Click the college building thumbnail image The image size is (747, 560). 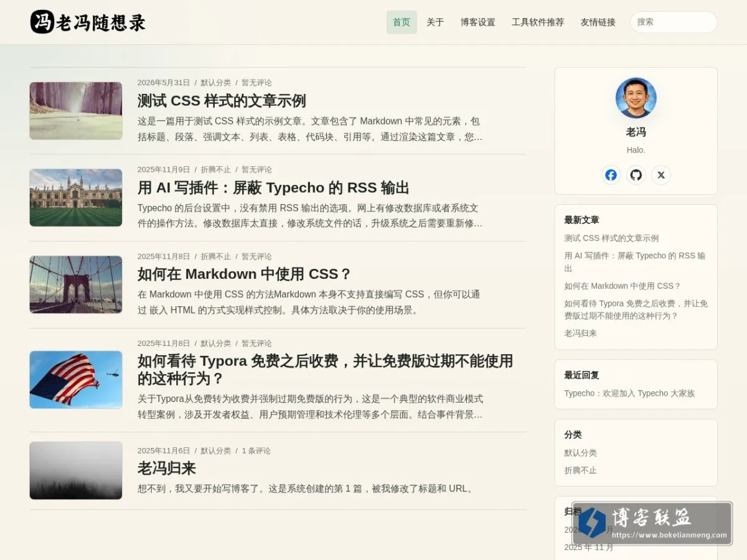(x=76, y=198)
